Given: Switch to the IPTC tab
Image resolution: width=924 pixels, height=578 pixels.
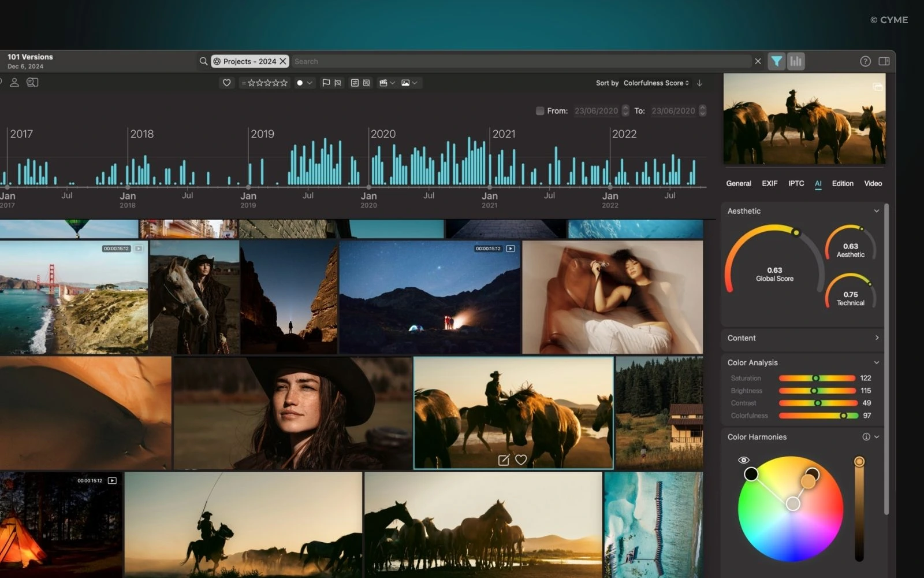Looking at the screenshot, I should click(x=796, y=184).
